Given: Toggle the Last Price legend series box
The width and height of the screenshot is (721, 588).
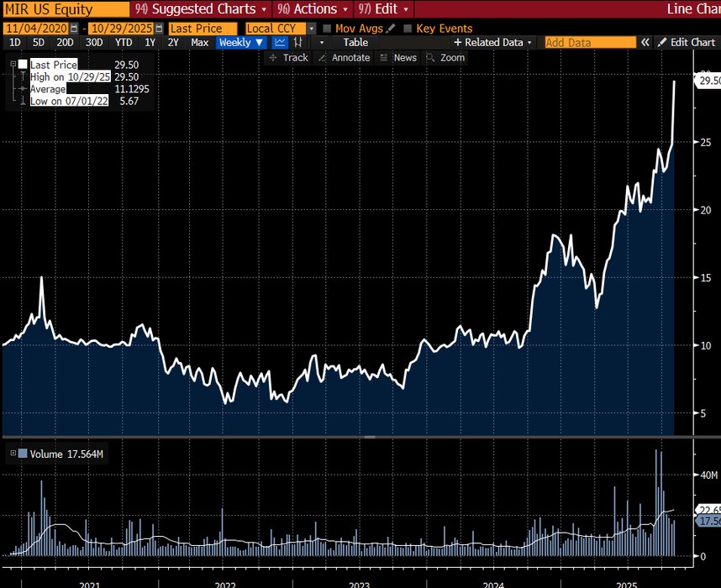Looking at the screenshot, I should pos(23,64).
